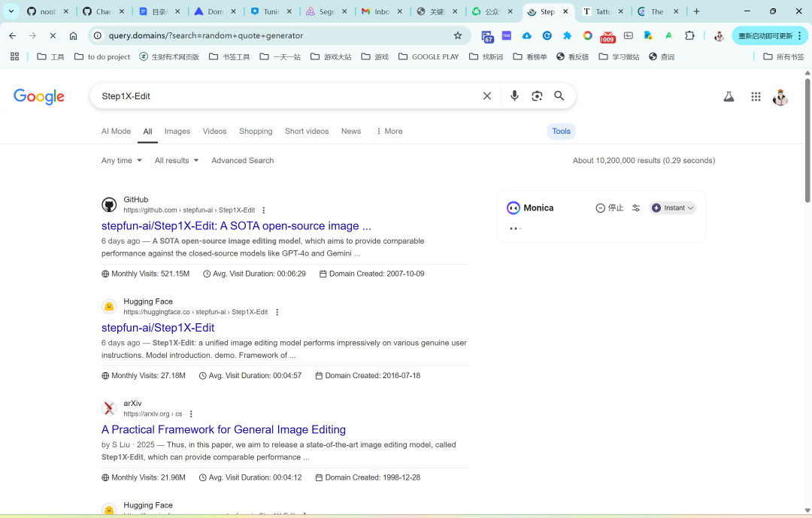812x518 pixels.
Task: Click the Monica logo icon
Action: (514, 208)
